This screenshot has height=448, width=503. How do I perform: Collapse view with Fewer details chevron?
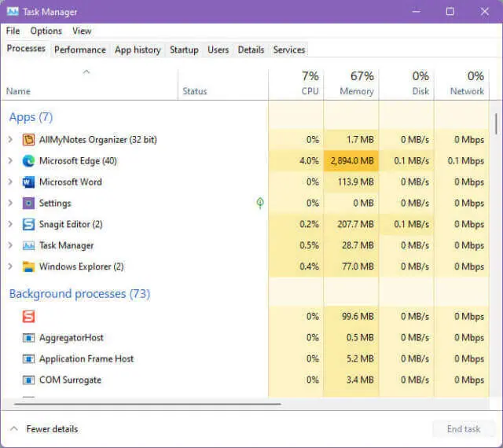click(14, 429)
